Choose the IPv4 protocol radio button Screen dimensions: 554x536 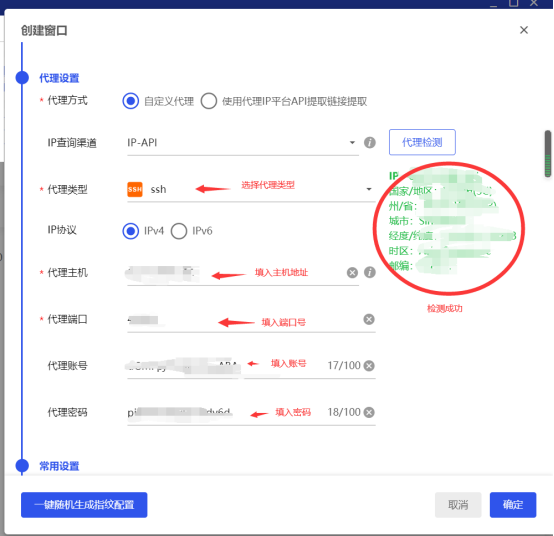coord(131,231)
